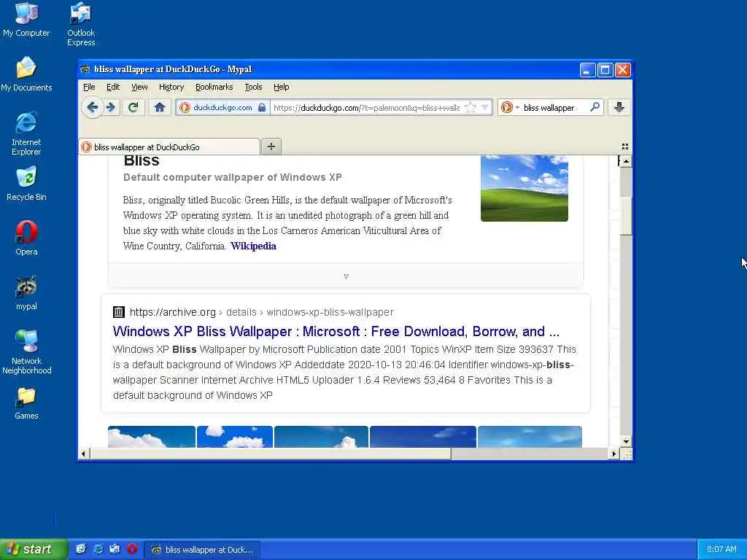Image resolution: width=747 pixels, height=560 pixels.
Task: Select Games folder desktop icon
Action: (x=26, y=402)
